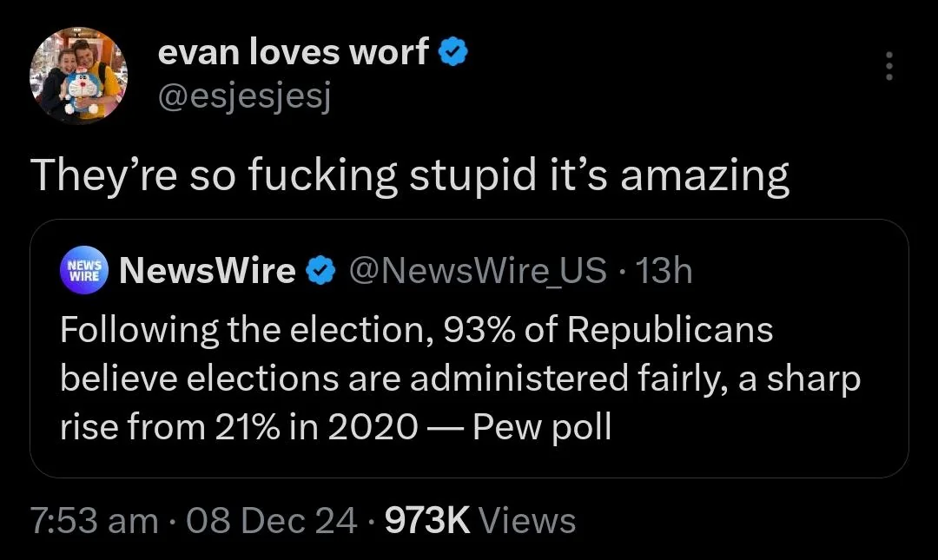
Task: Open the three-dot more options menu
Action: coord(888,67)
